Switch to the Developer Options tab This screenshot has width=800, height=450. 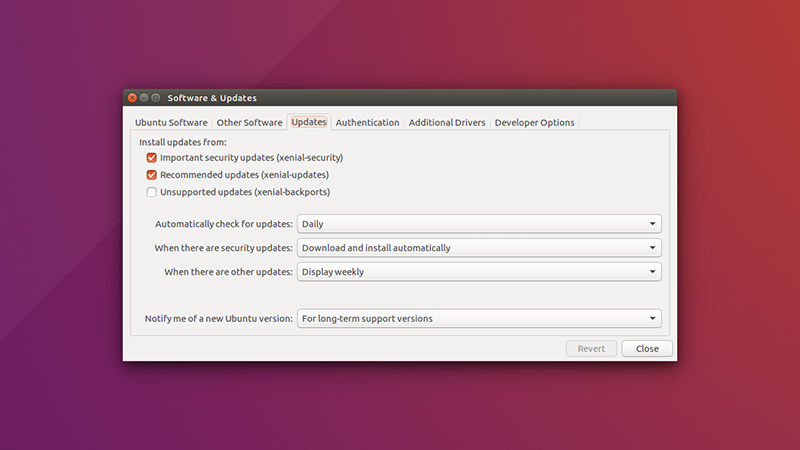[534, 123]
